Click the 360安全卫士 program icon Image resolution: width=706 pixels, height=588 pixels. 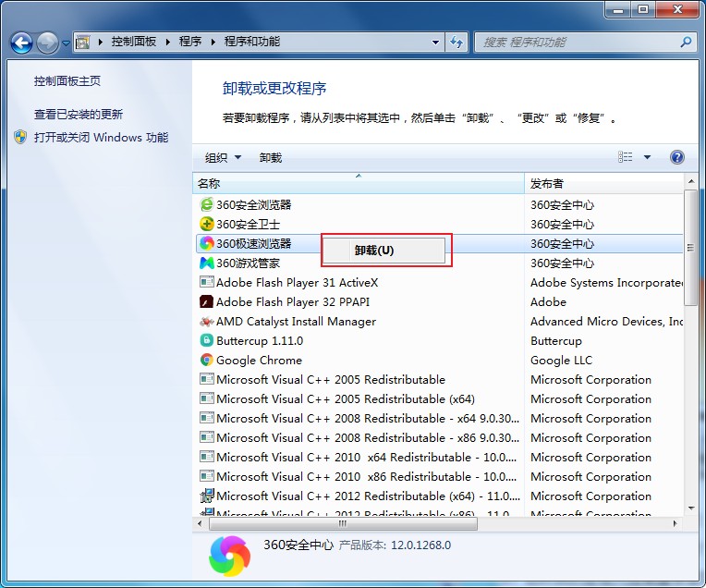pyautogui.click(x=207, y=224)
